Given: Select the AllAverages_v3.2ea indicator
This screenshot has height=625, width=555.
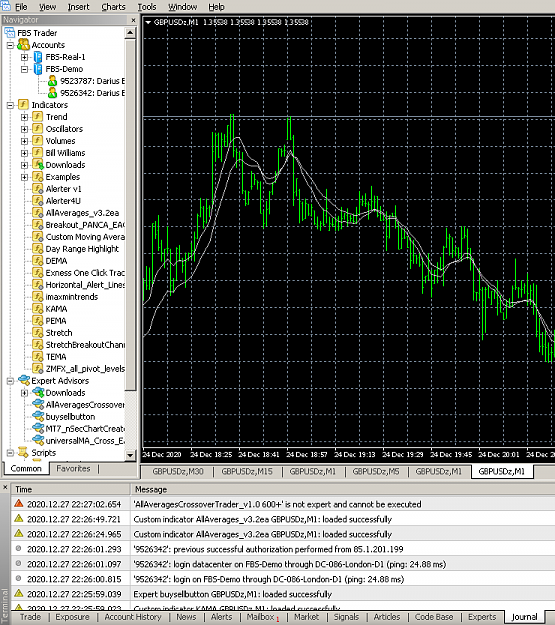Looking at the screenshot, I should (x=82, y=213).
